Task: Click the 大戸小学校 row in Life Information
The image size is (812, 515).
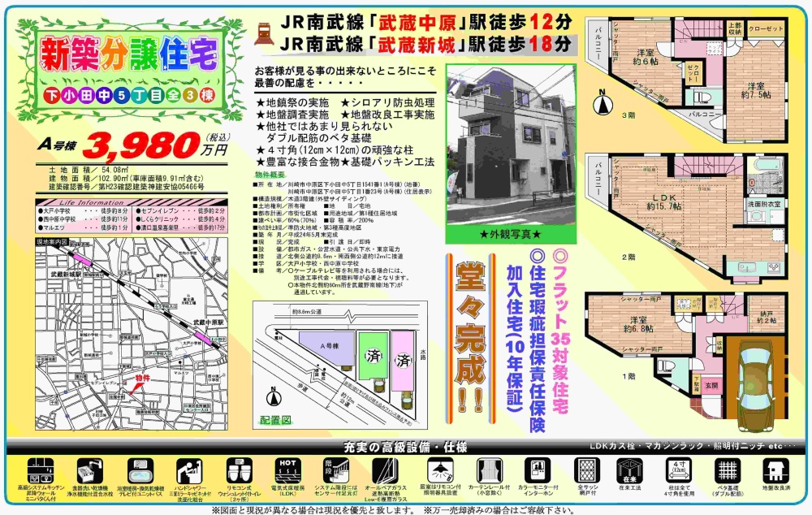Action: [x=84, y=211]
